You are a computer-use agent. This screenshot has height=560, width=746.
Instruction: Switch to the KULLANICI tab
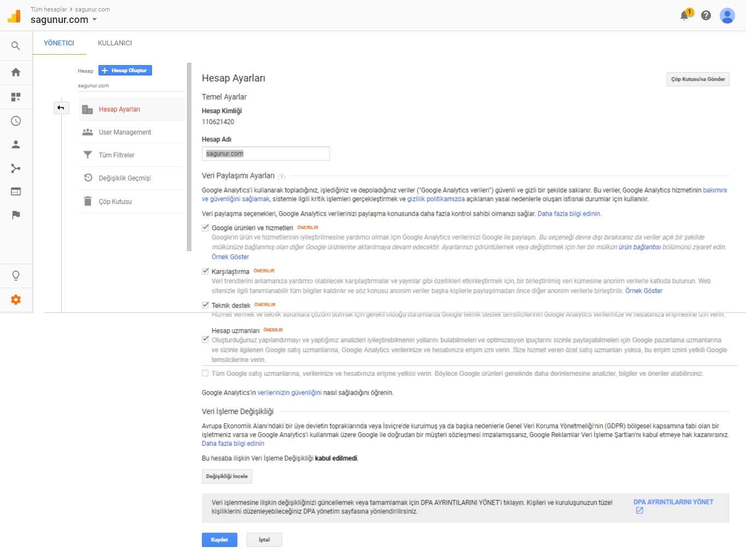click(x=115, y=43)
